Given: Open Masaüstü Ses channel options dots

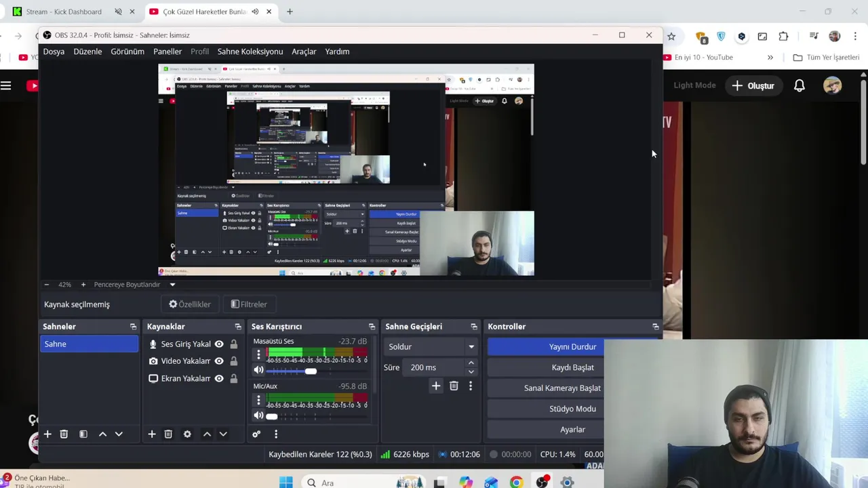Looking at the screenshot, I should pos(258,354).
